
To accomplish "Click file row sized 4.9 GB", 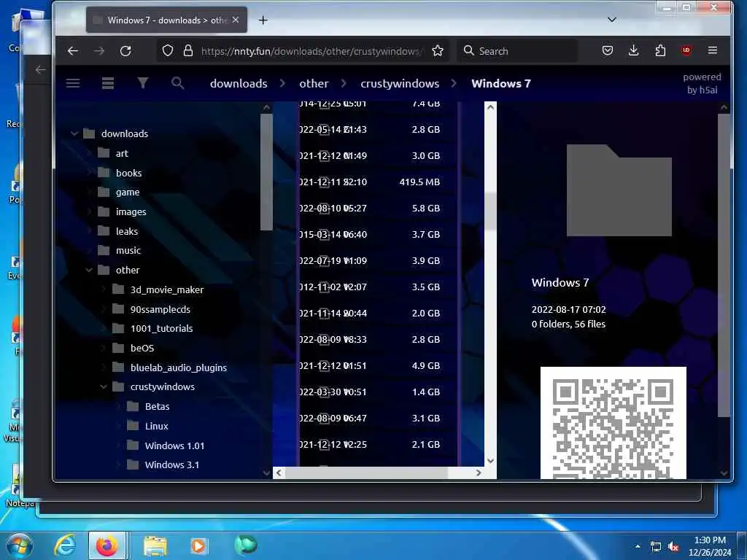I will [378, 366].
